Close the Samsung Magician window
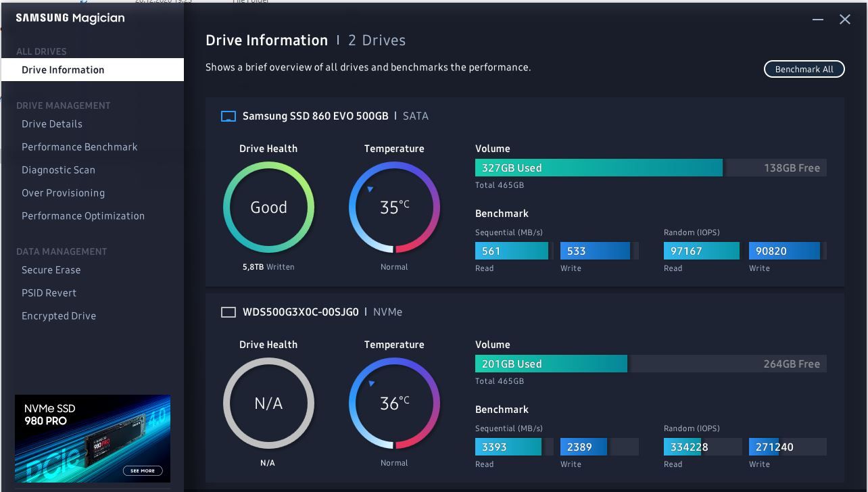Image resolution: width=868 pixels, height=492 pixels. 845,20
